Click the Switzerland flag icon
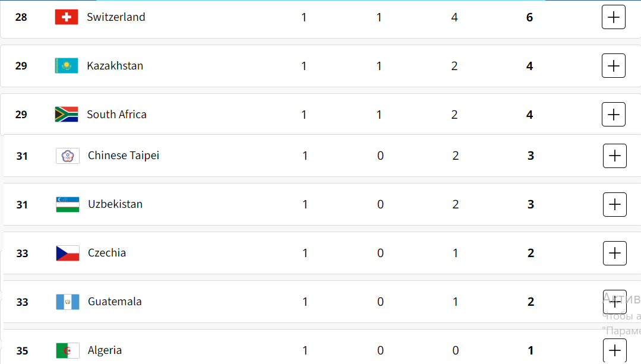This screenshot has height=364, width=641. [x=66, y=17]
